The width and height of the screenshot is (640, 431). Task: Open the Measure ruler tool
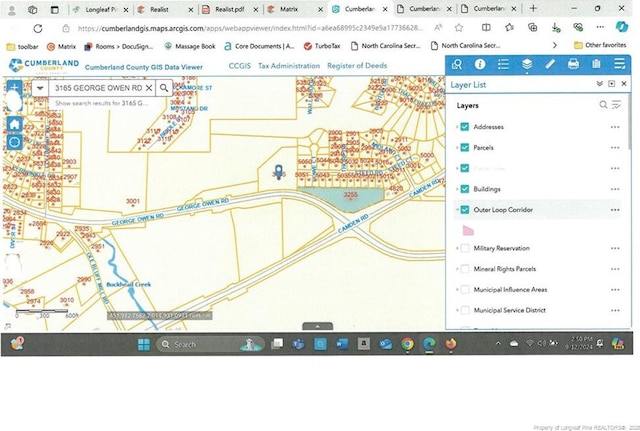click(550, 64)
